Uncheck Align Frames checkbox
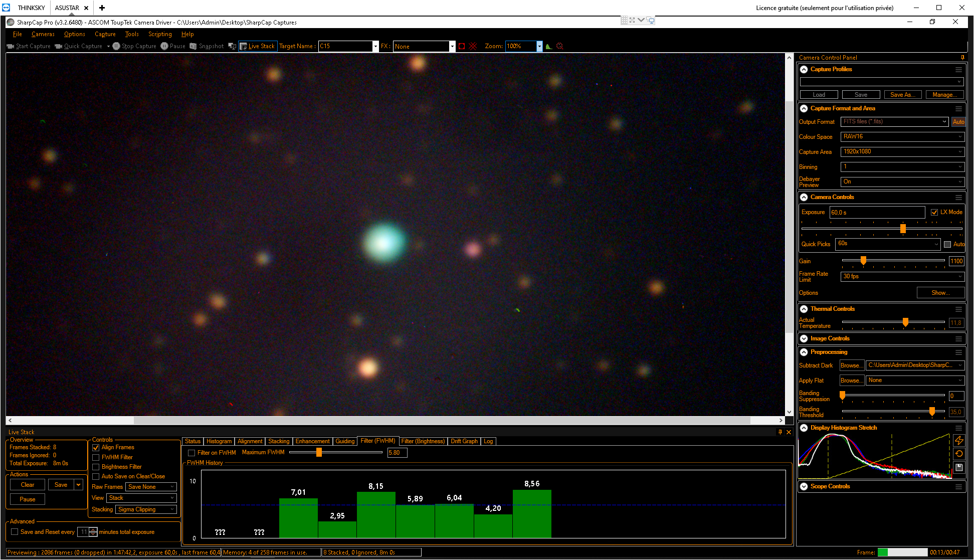 click(96, 448)
